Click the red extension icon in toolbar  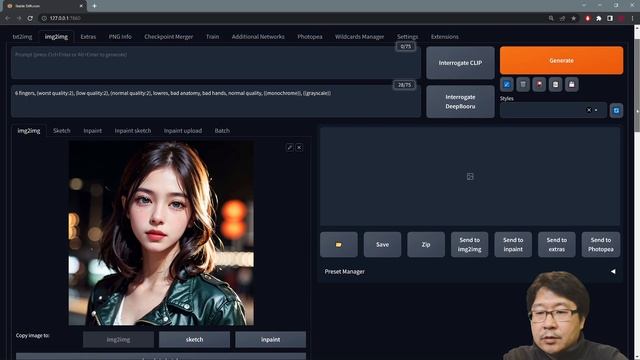point(587,18)
